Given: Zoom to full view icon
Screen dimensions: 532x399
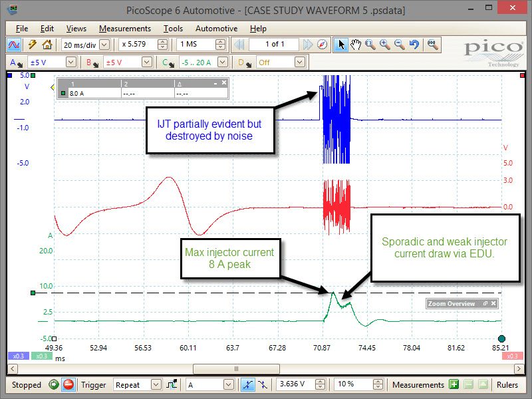Looking at the screenshot, I should pyautogui.click(x=433, y=45).
